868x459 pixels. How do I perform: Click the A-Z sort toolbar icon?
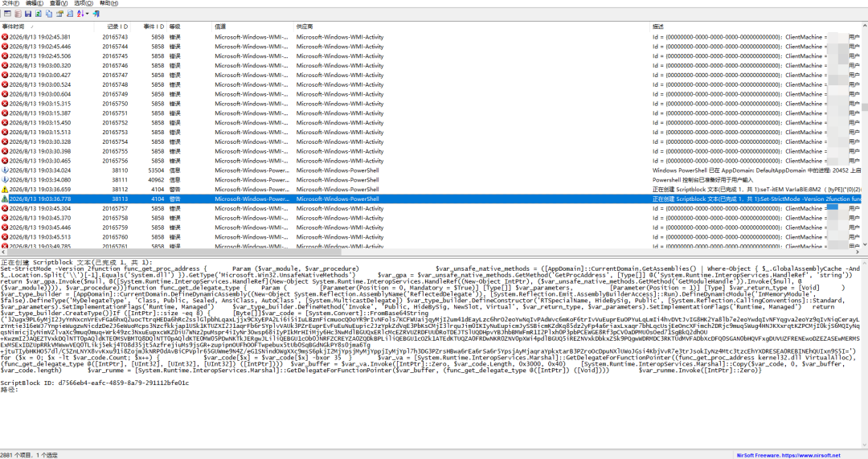tap(80, 14)
